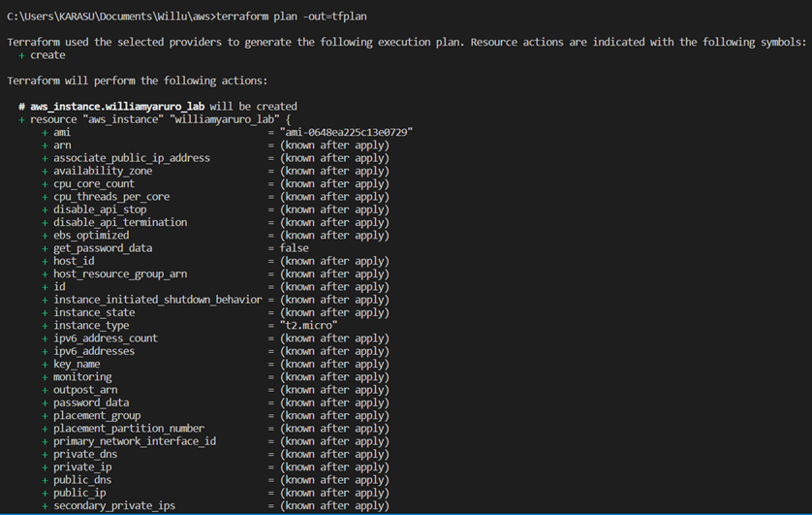Click the 'disable_api_termination' attribute
Image resolution: width=812 pixels, height=515 pixels.
coord(120,222)
